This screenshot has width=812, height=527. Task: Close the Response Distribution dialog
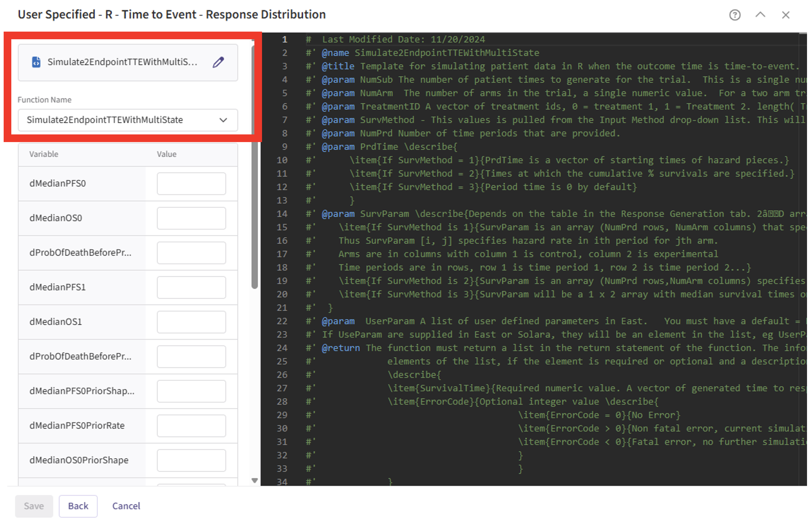point(785,15)
